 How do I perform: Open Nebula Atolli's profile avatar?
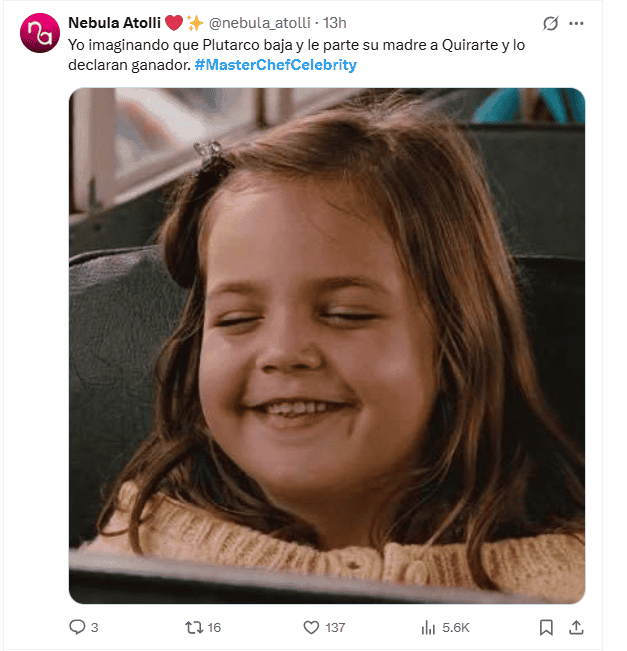pos(40,33)
